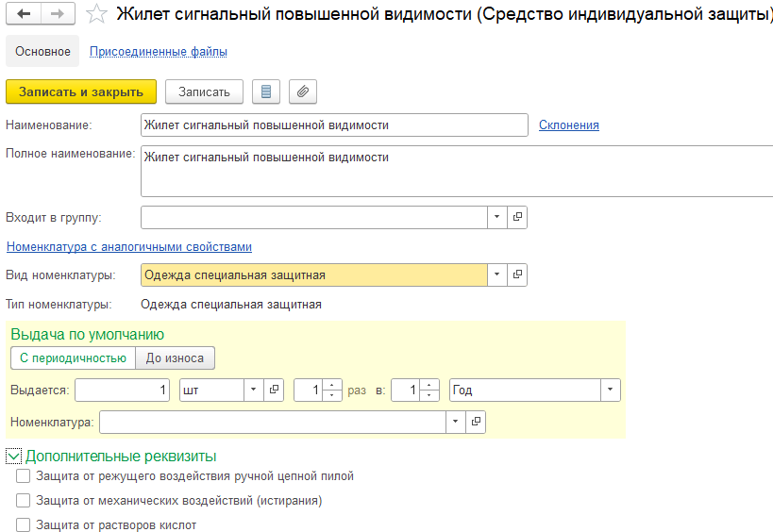Open the 'Входит в группу' selection form icon
Screen dimensions: 773x532
tap(517, 217)
